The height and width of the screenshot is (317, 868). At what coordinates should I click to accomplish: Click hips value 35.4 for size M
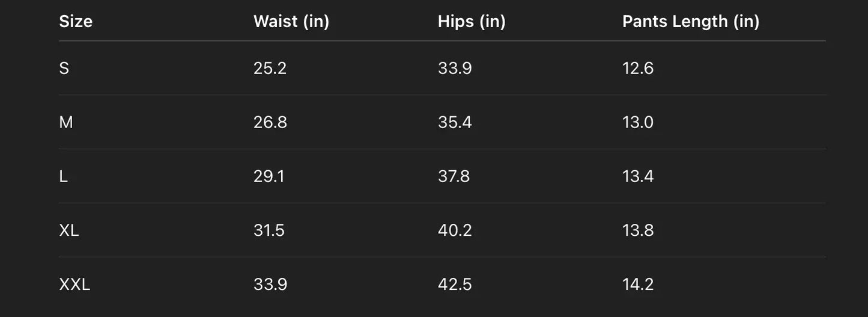click(x=455, y=122)
